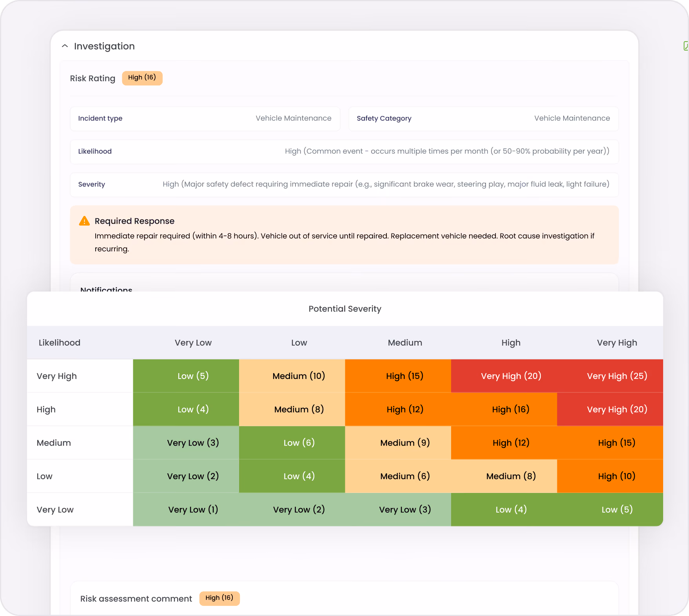Image resolution: width=689 pixels, height=616 pixels.
Task: Open the Likelihood field
Action: pyautogui.click(x=344, y=151)
